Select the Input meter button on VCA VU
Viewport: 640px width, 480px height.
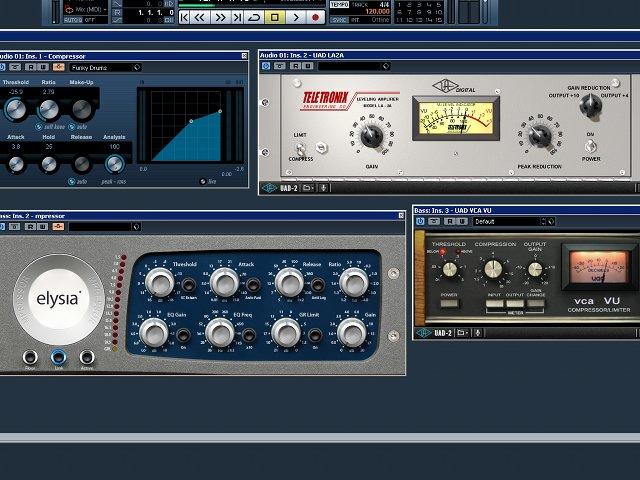point(494,304)
